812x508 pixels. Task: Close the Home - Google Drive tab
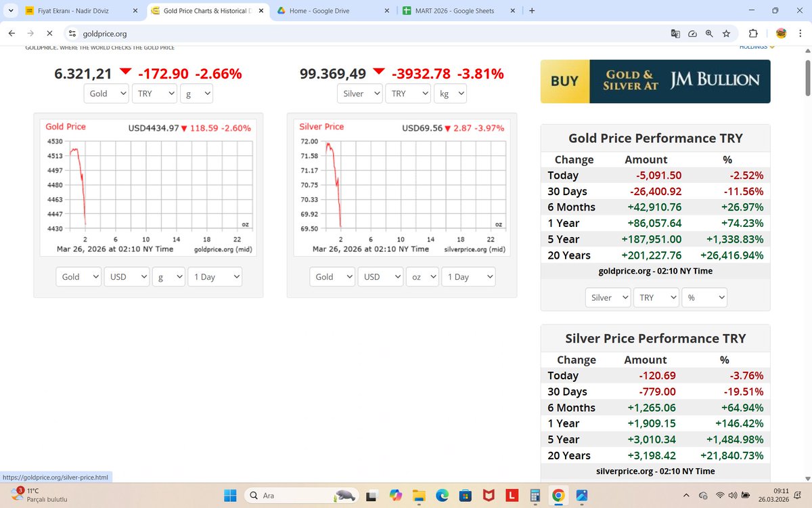pyautogui.click(x=387, y=11)
